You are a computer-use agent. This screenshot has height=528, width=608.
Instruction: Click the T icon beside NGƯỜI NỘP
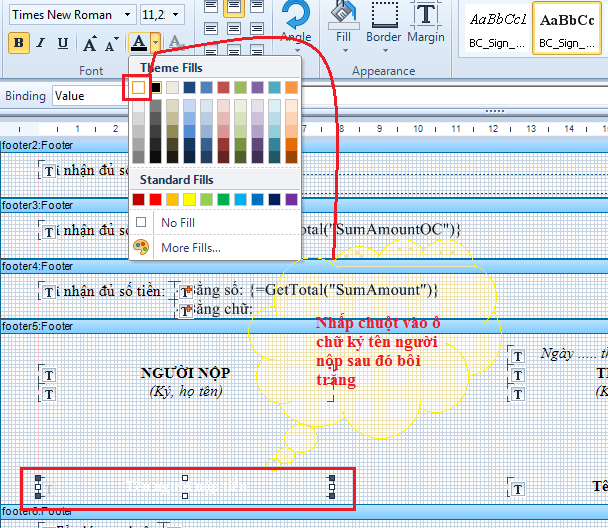(x=48, y=375)
